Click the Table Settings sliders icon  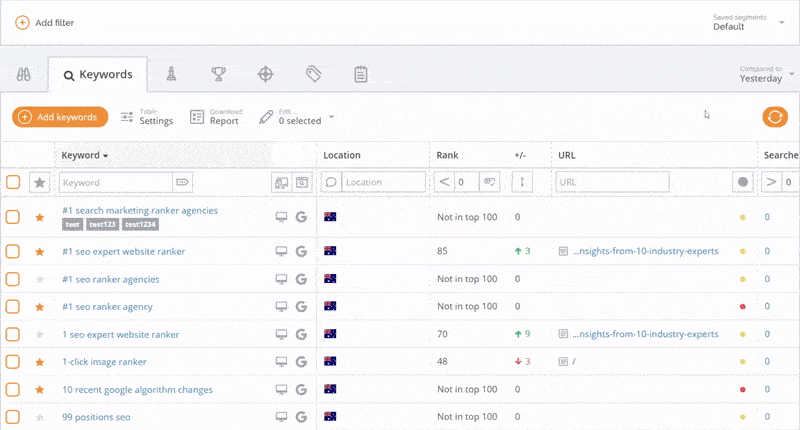[127, 117]
